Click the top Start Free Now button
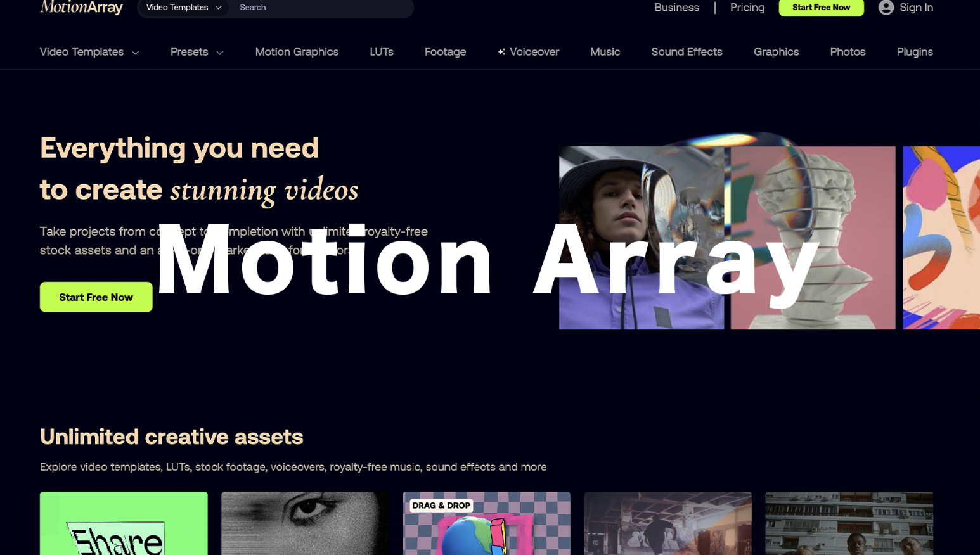The width and height of the screenshot is (980, 555). pyautogui.click(x=821, y=8)
